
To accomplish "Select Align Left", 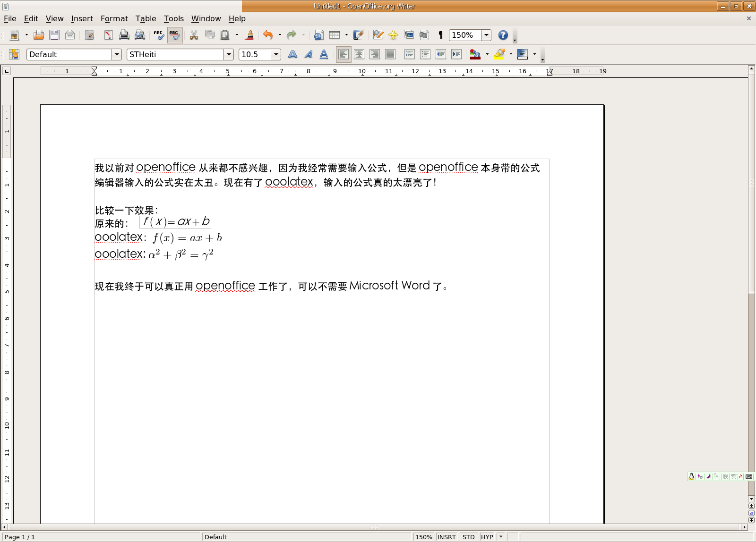I will point(344,54).
